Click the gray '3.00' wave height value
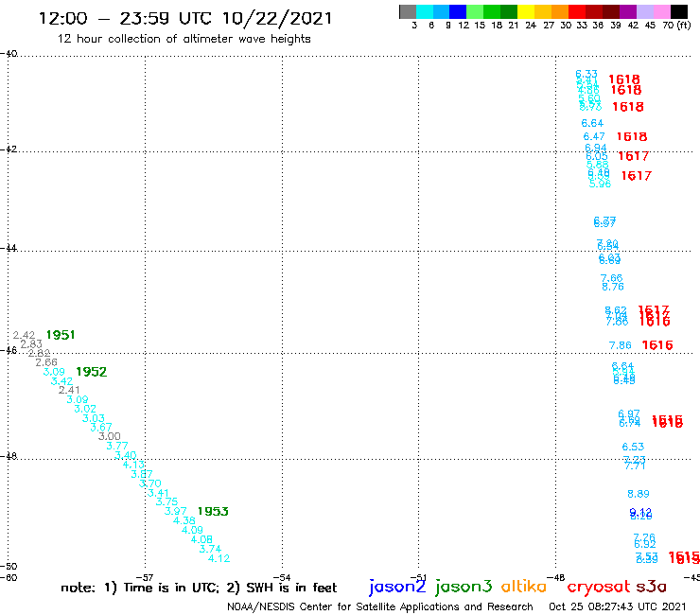This screenshot has width=700, height=615. coord(110,436)
